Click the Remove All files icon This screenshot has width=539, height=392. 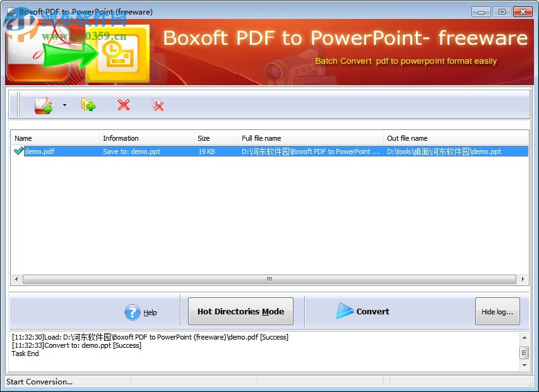click(158, 105)
